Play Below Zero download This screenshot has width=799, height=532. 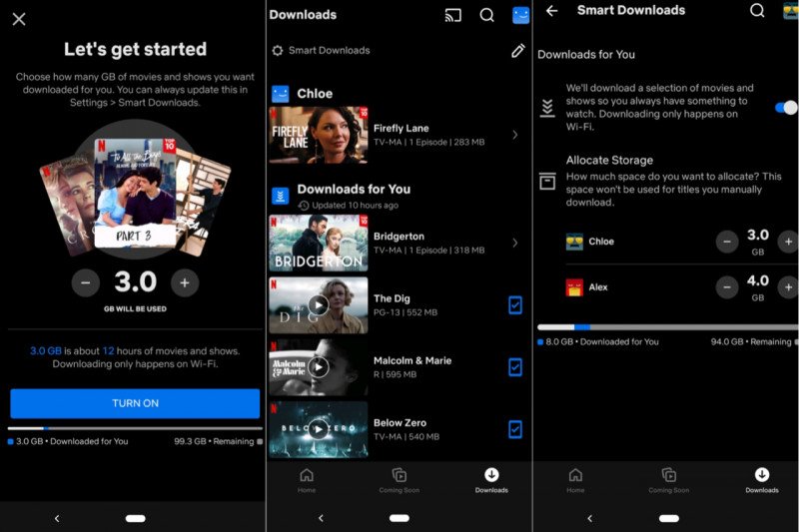point(319,429)
